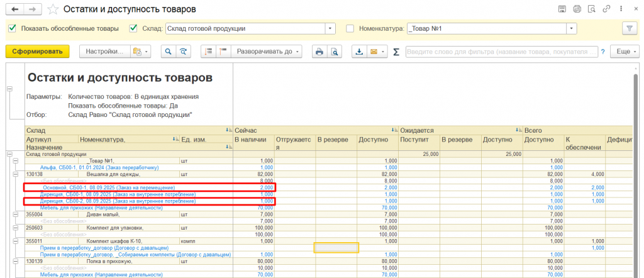Click in the filter word search field
644x278 pixels.
[502, 52]
